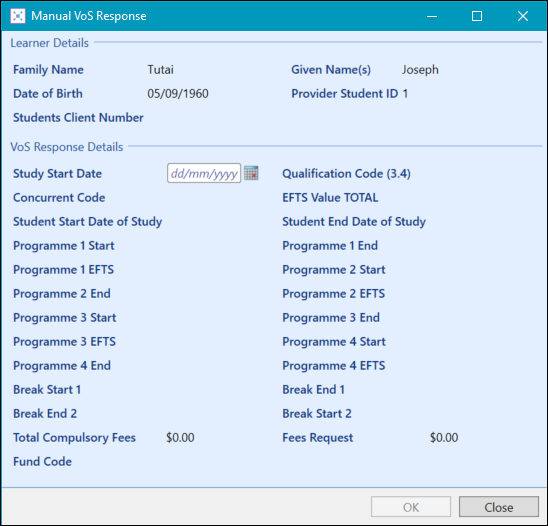Click the Programme 2 End label
This screenshot has width=548, height=526.
62,294
